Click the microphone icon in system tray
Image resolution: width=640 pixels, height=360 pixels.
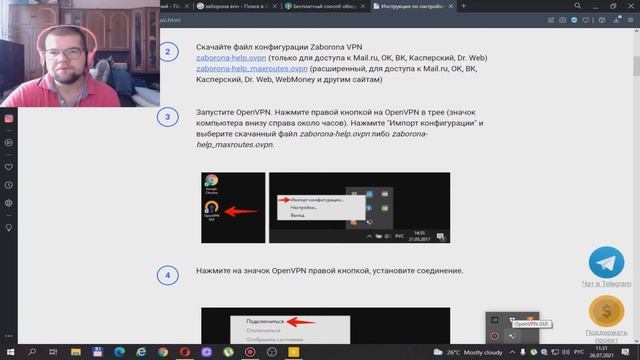(x=523, y=352)
